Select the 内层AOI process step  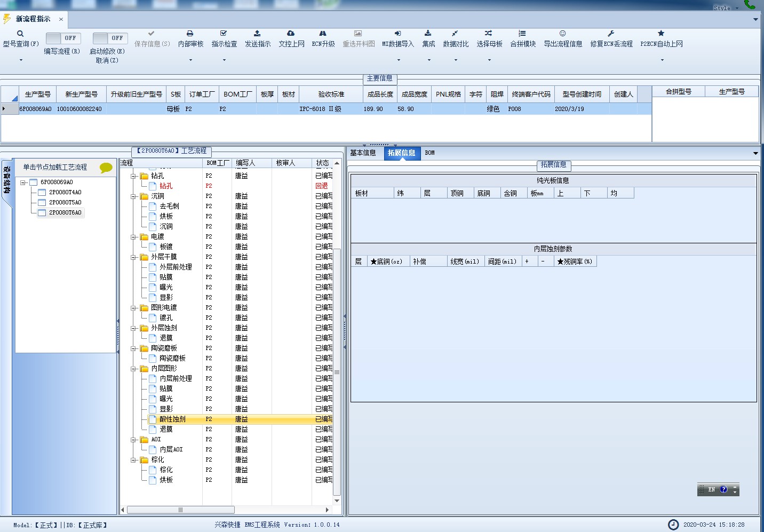(171, 450)
